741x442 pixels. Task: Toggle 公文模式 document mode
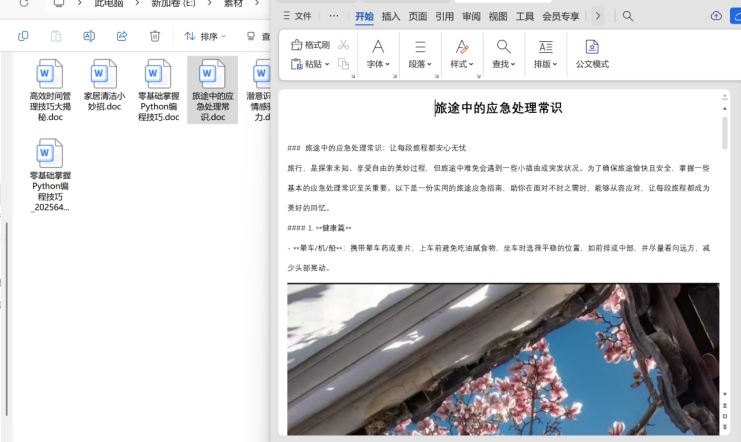click(x=592, y=54)
